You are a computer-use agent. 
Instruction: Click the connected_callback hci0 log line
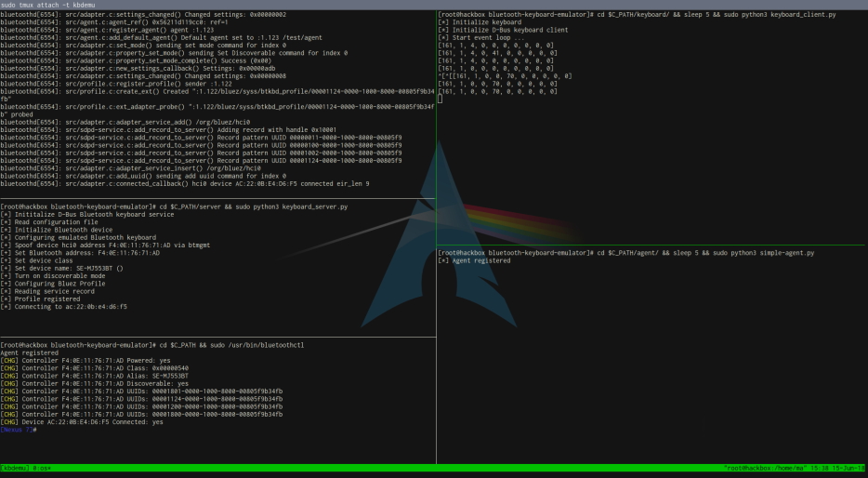tap(185, 183)
